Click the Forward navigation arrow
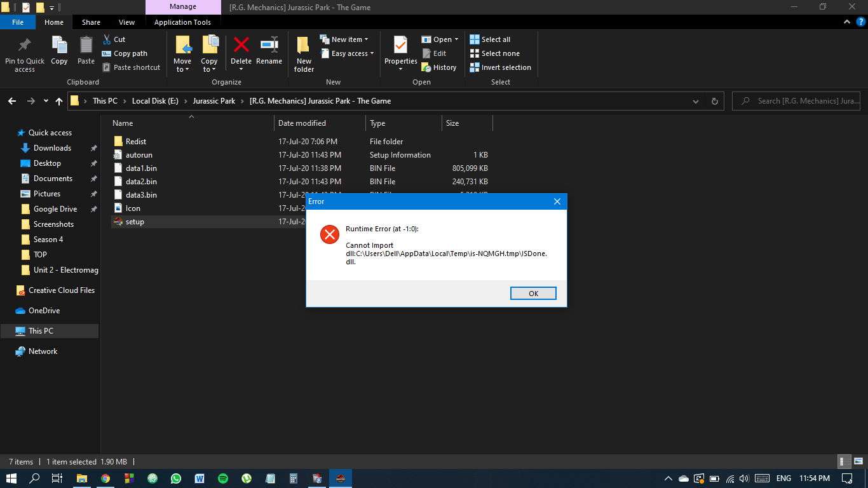 pos(31,101)
